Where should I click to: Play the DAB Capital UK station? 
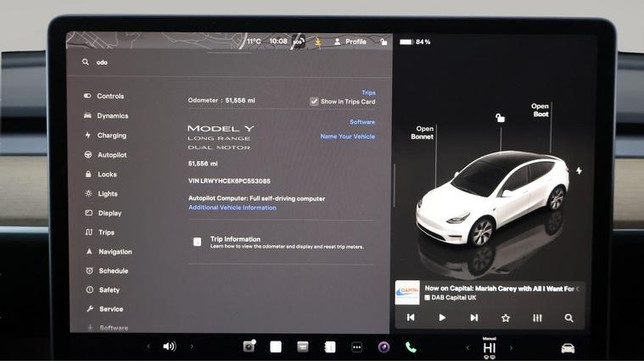(441, 318)
